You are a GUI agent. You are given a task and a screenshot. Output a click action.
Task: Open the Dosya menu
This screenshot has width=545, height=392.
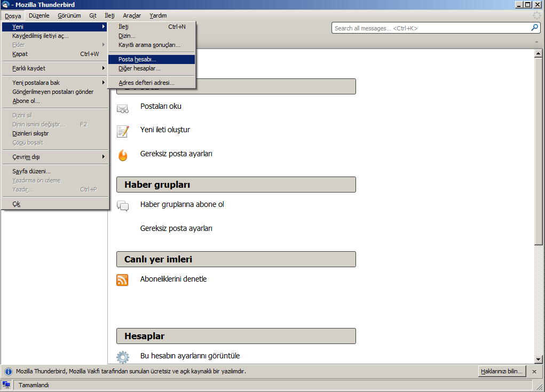coord(13,15)
